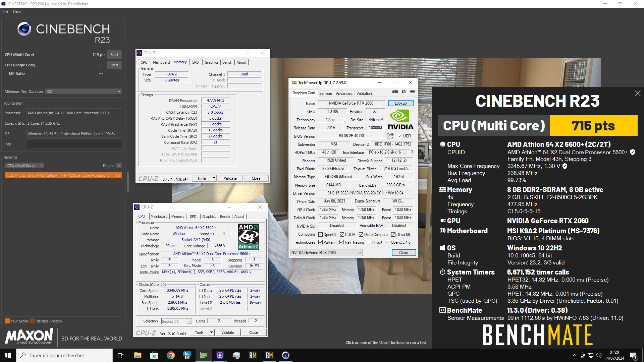Open the Tools dropdown arrow in memory CPU-Z window
Image resolution: width=644 pixels, height=362 pixels.
(214, 178)
